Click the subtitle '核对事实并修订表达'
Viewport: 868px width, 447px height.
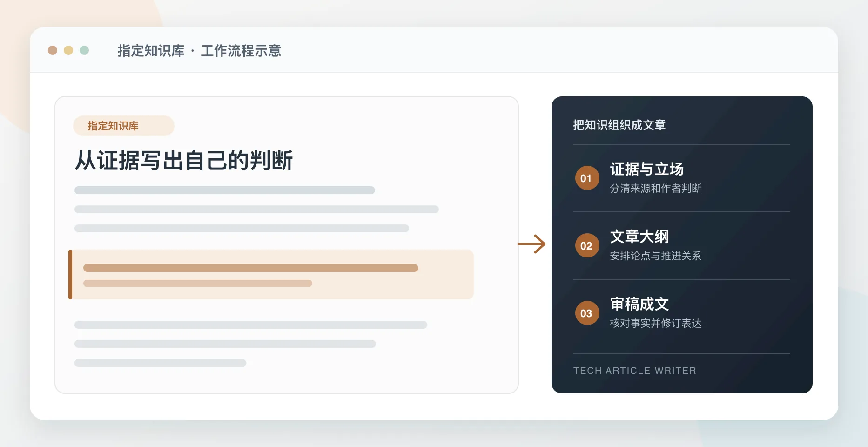click(x=655, y=323)
